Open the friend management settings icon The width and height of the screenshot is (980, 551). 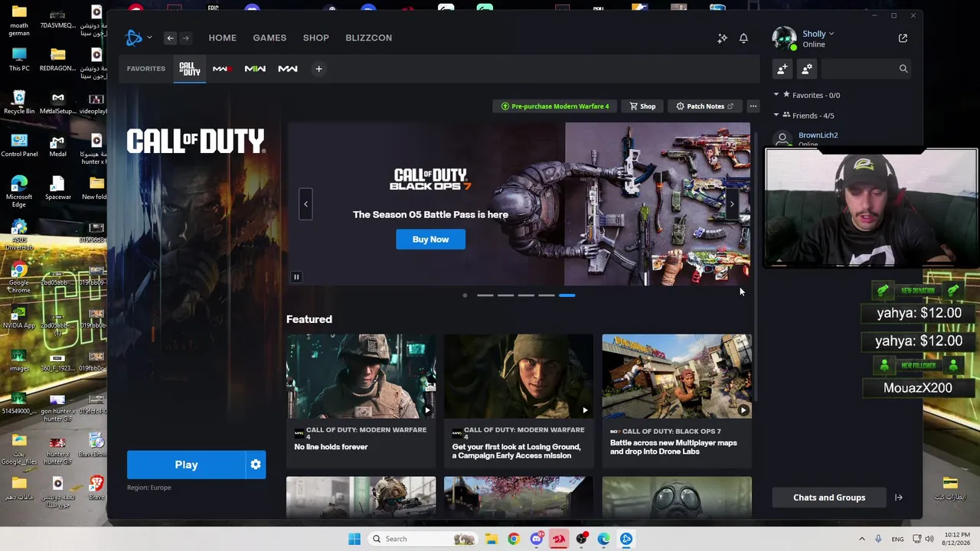pos(807,69)
